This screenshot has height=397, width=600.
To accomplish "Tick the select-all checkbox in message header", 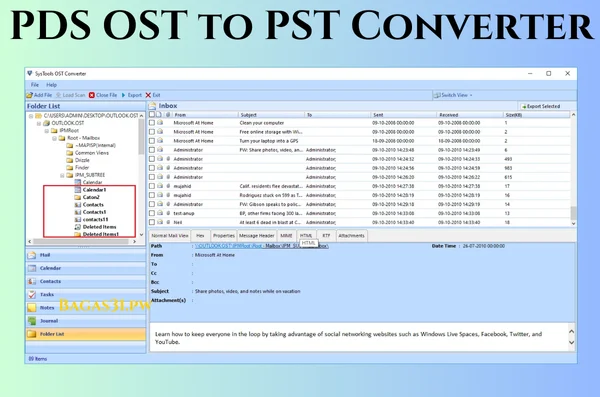I will tap(152, 114).
